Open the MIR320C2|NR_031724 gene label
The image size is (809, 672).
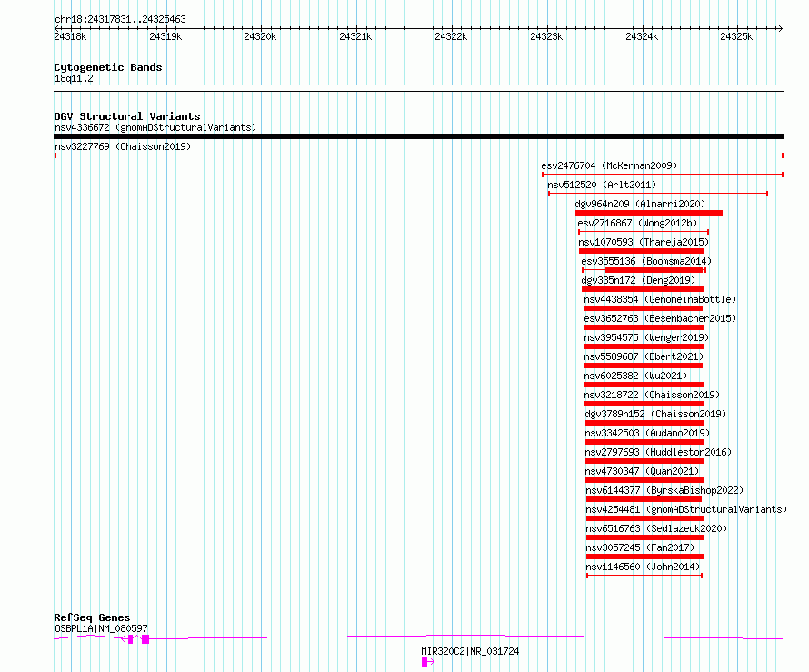tap(470, 651)
